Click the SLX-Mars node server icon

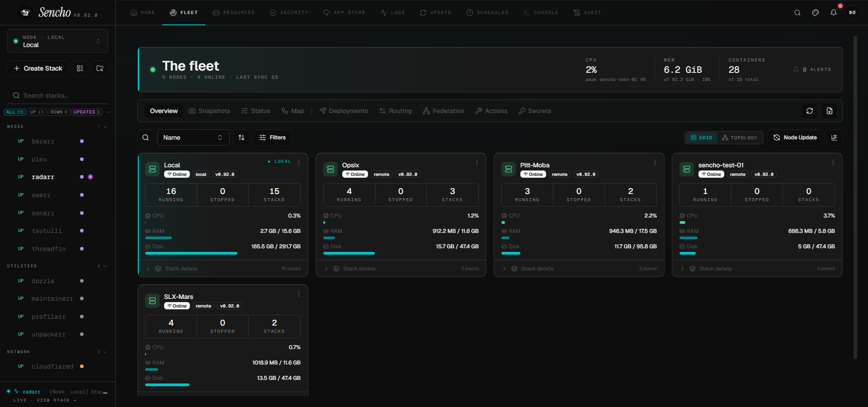pos(152,301)
